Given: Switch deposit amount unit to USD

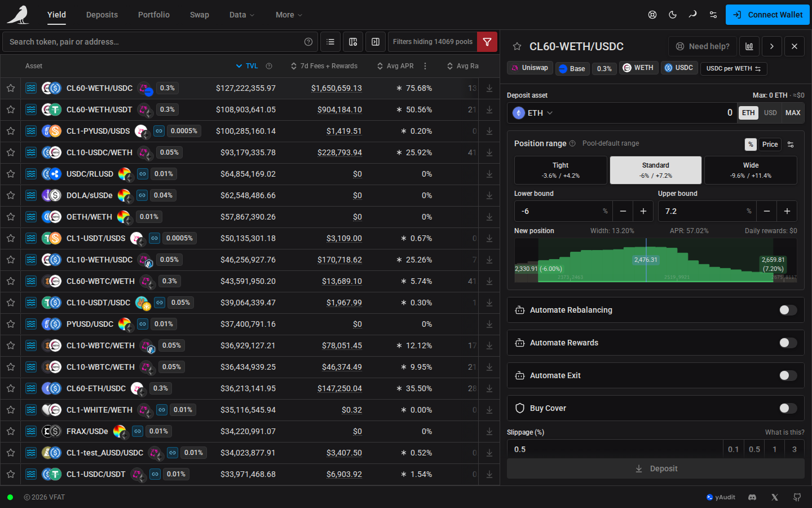Looking at the screenshot, I should [770, 113].
